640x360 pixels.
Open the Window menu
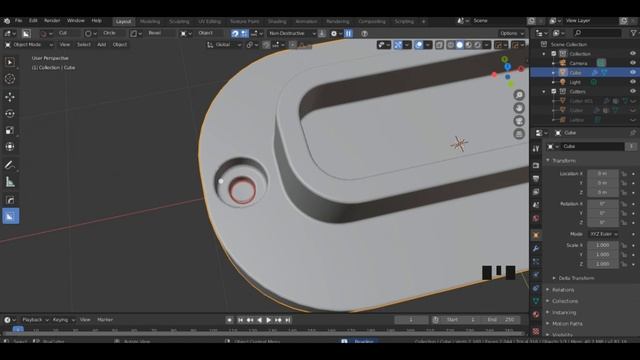[x=76, y=21]
